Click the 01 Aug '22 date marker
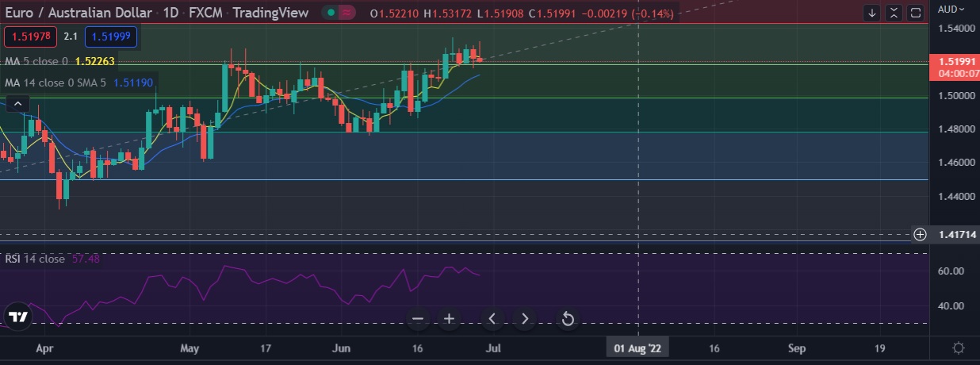 tap(638, 348)
